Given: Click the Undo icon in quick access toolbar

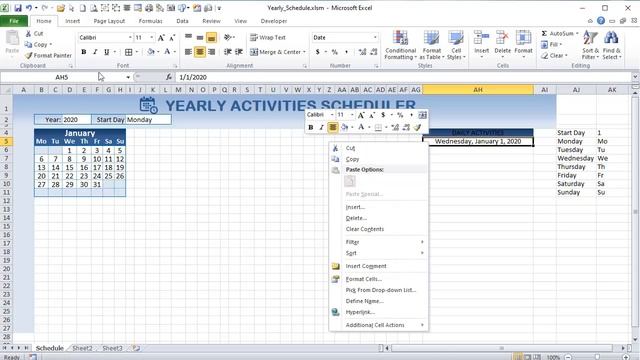Looking at the screenshot, I should tap(29, 8).
